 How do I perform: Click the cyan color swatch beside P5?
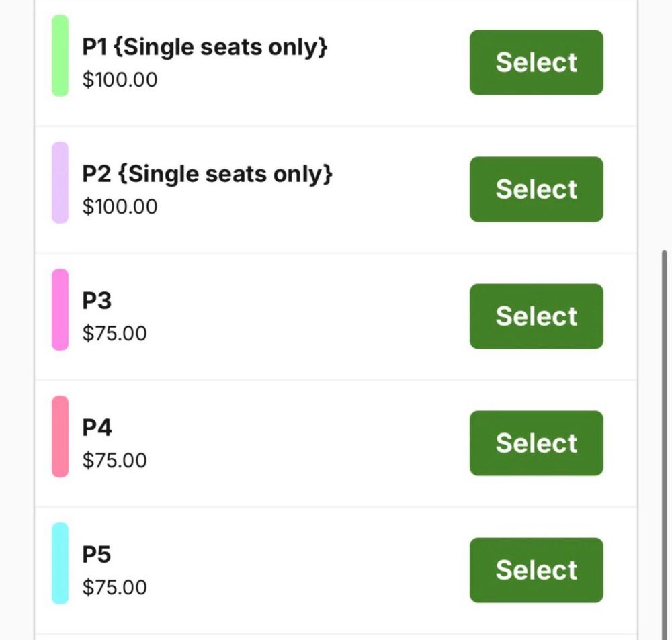59,563
